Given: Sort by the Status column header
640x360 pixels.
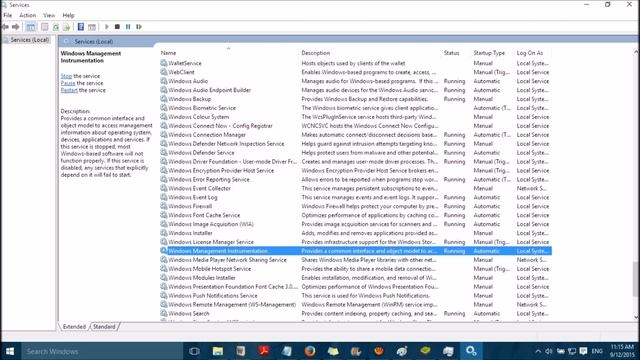Looking at the screenshot, I should tap(456, 53).
